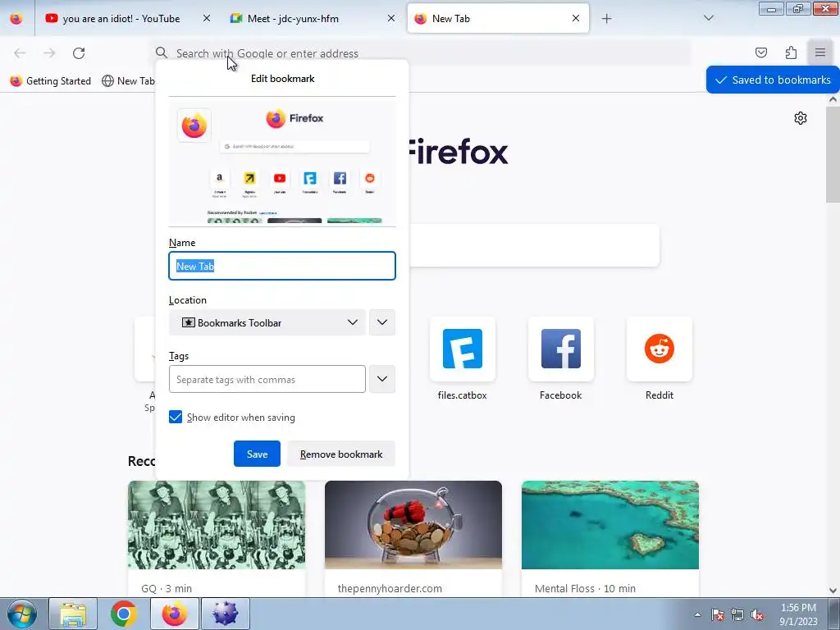Click the taskbar clock showing 1:56 PM

click(x=798, y=614)
